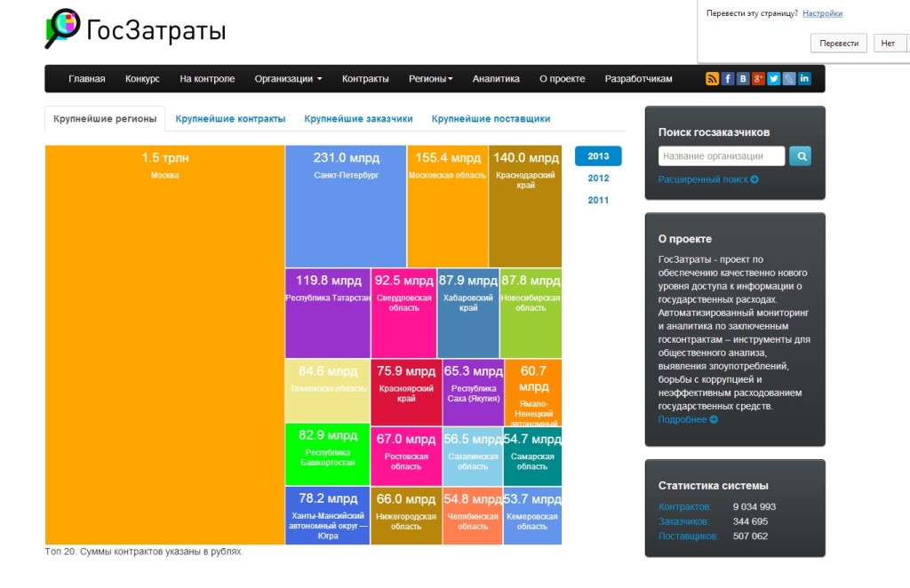Image resolution: width=910 pixels, height=588 pixels.
Task: Switch to Крупнейшие контракты tab
Action: [230, 118]
